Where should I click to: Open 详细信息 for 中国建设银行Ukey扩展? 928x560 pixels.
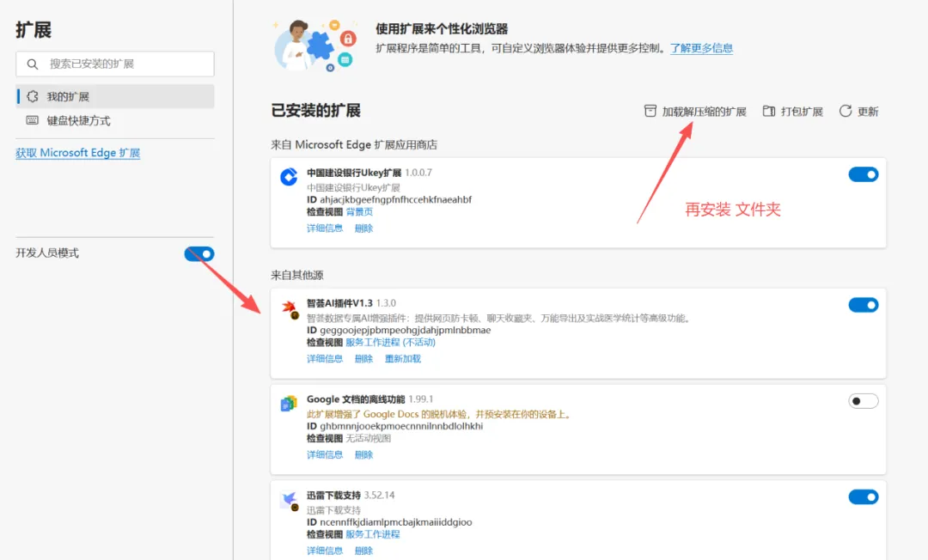pos(325,228)
